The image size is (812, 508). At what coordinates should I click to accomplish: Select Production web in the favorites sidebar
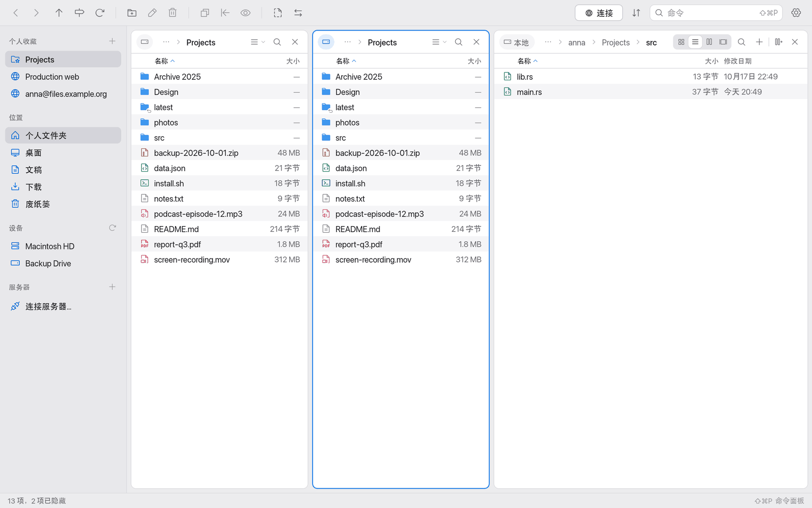(63, 77)
